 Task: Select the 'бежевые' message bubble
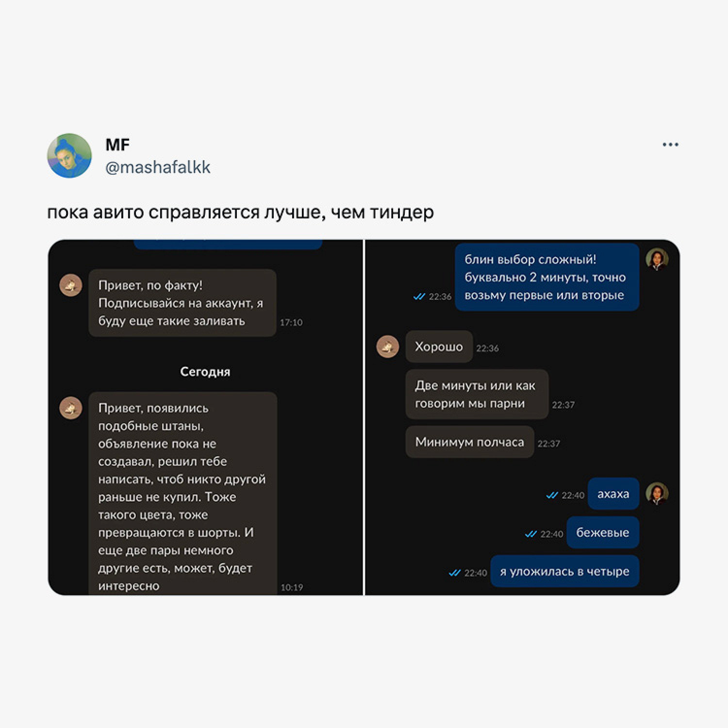pos(603,532)
